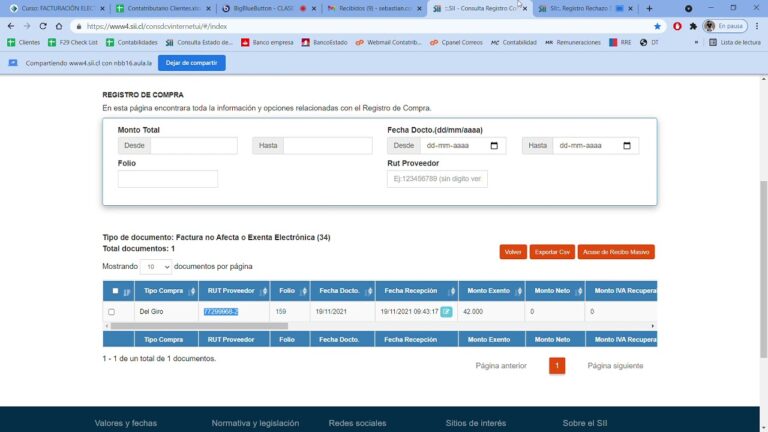Go to Página anterior
The height and width of the screenshot is (432, 768).
(x=501, y=366)
